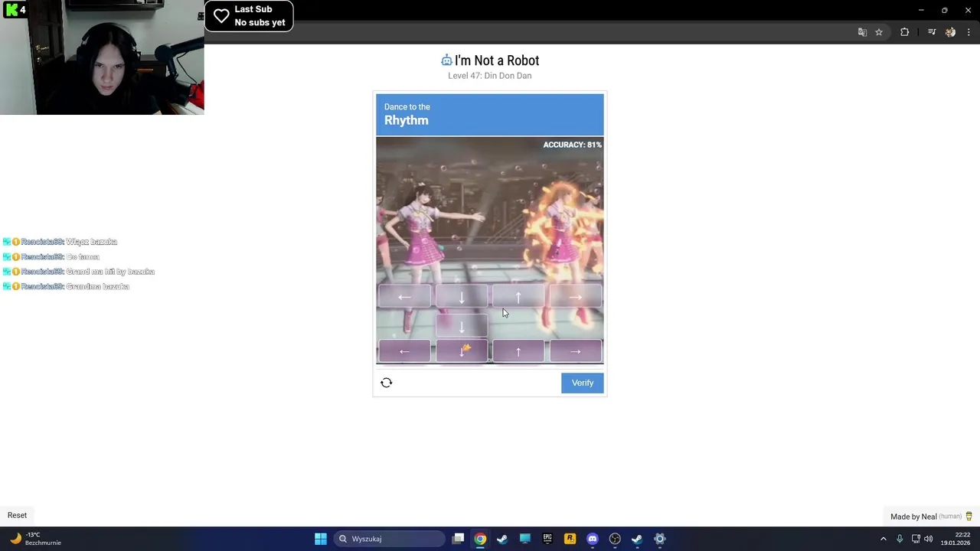Click the Verify button
The height and width of the screenshot is (551, 980).
click(582, 383)
